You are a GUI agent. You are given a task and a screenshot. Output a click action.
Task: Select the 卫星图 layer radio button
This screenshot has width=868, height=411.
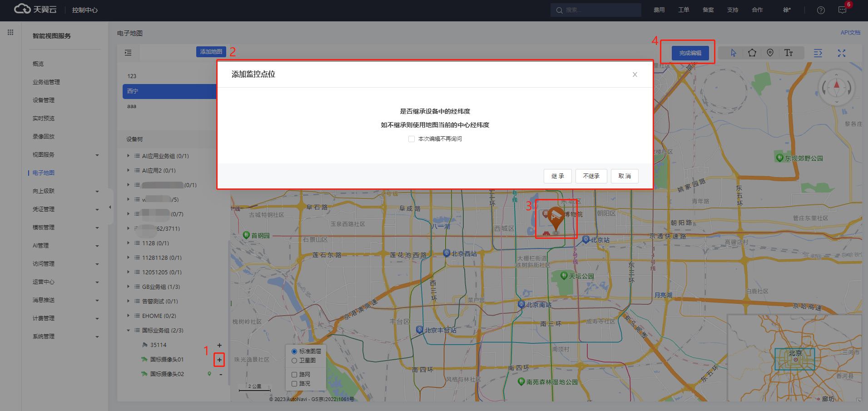pyautogui.click(x=294, y=361)
